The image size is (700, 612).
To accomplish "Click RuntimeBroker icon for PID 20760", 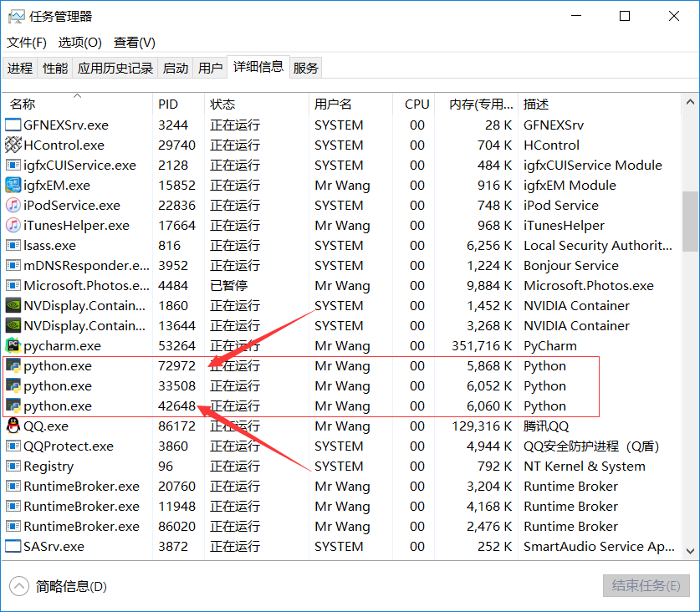I will coord(13,486).
